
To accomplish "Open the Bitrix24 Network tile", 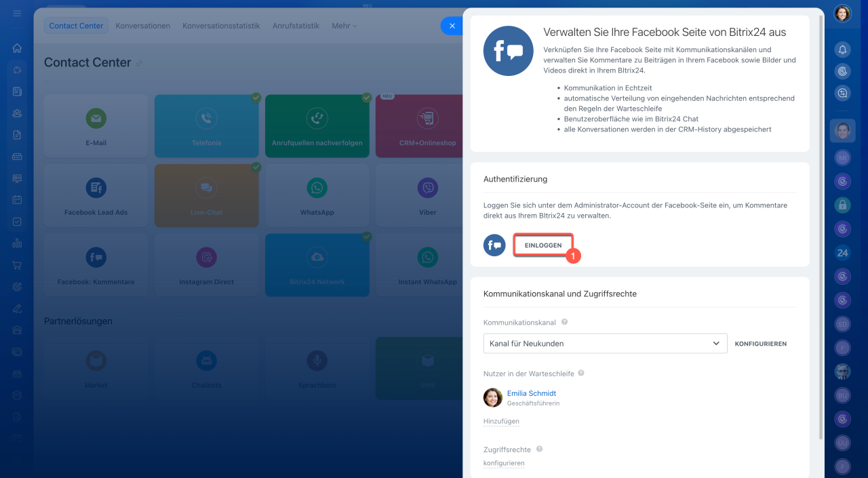I will (317, 265).
